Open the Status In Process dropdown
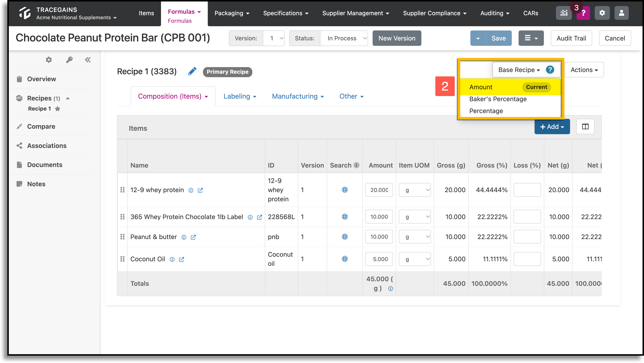This screenshot has height=363, width=644. [x=344, y=38]
